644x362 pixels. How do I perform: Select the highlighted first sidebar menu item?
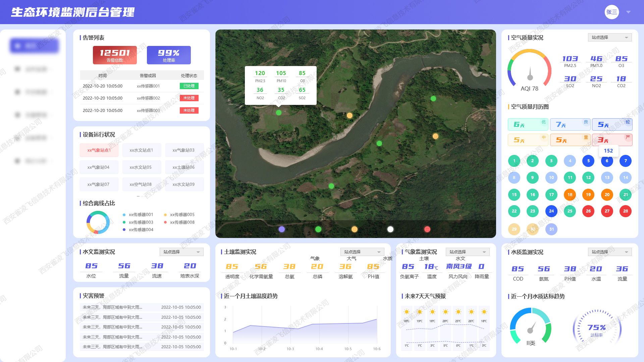tap(34, 46)
